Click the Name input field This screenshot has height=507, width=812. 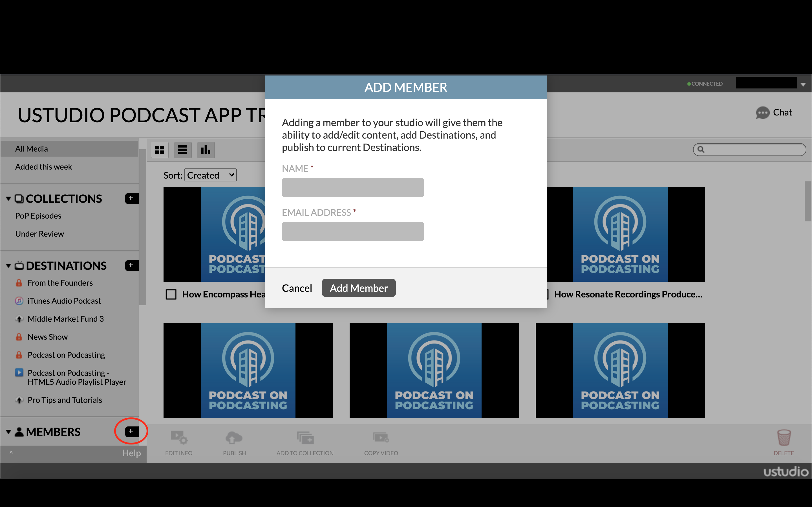pos(353,187)
